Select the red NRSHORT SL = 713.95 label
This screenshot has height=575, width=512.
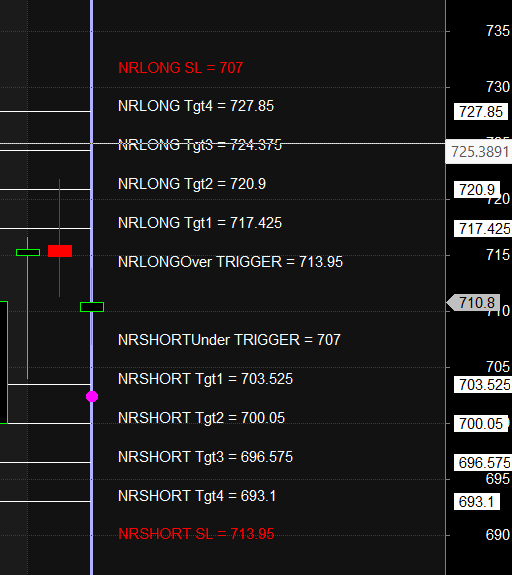click(x=196, y=534)
